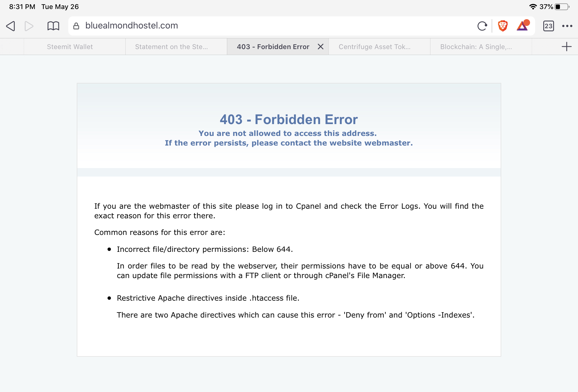
Task: Switch to Blockchain: A Single tab
Action: tap(476, 47)
